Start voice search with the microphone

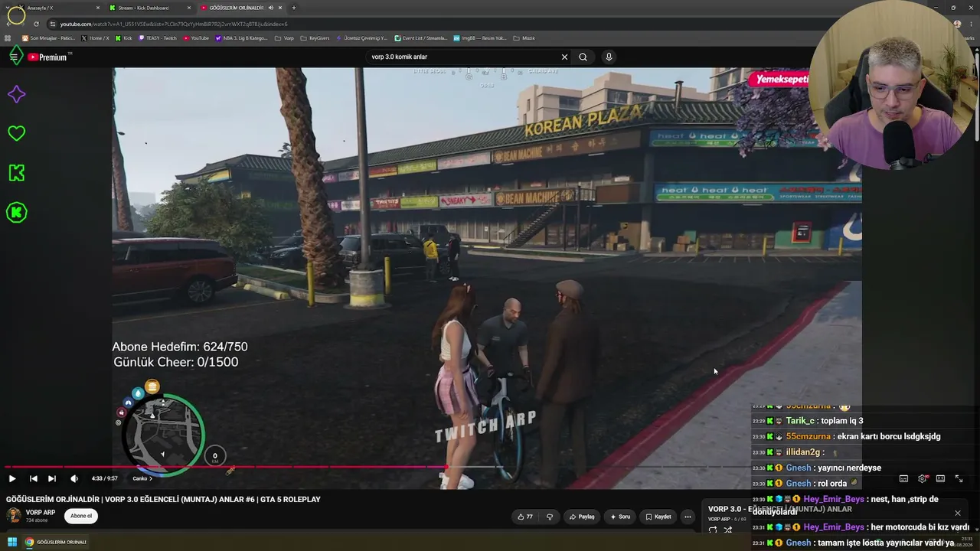pyautogui.click(x=609, y=57)
